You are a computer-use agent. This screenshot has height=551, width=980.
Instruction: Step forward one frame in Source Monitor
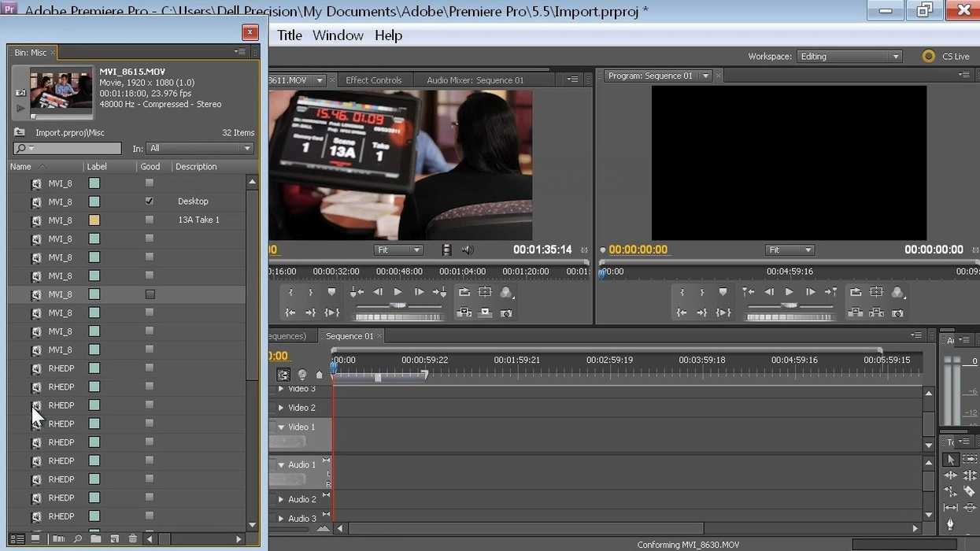pyautogui.click(x=419, y=292)
